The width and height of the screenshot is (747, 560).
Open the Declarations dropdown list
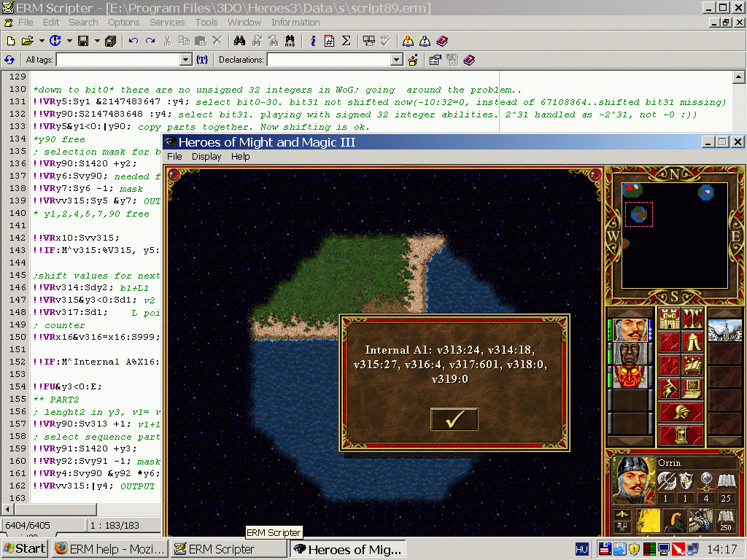(x=396, y=60)
